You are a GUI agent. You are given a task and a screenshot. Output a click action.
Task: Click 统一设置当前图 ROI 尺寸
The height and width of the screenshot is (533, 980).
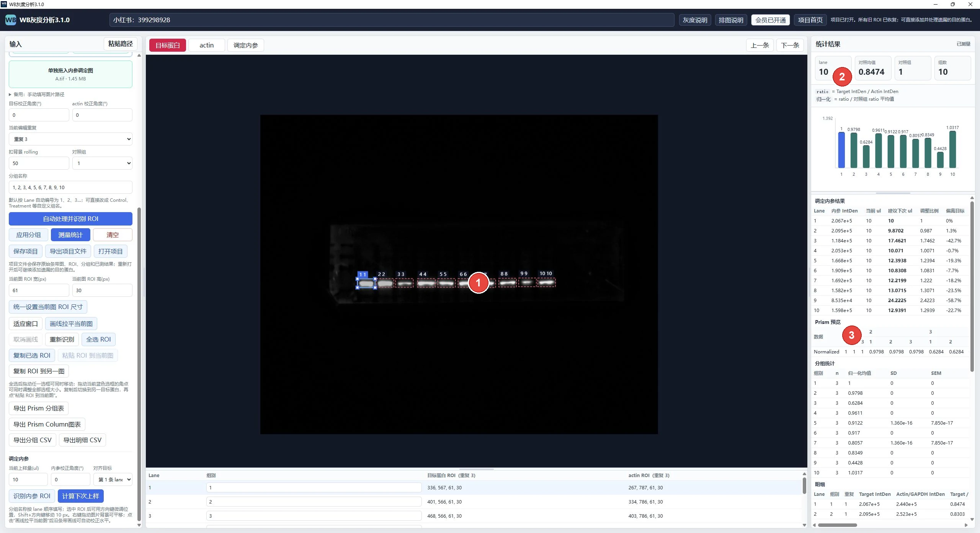pos(48,307)
